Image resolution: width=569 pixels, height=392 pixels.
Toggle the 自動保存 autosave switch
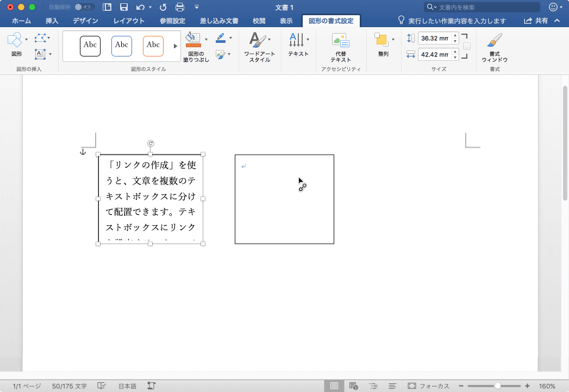coord(84,7)
